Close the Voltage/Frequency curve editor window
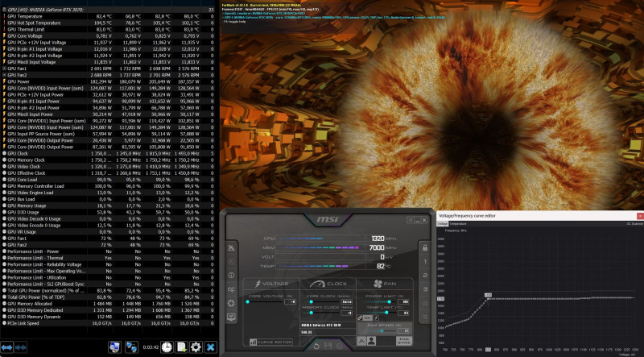The image size is (644, 357). (x=640, y=215)
